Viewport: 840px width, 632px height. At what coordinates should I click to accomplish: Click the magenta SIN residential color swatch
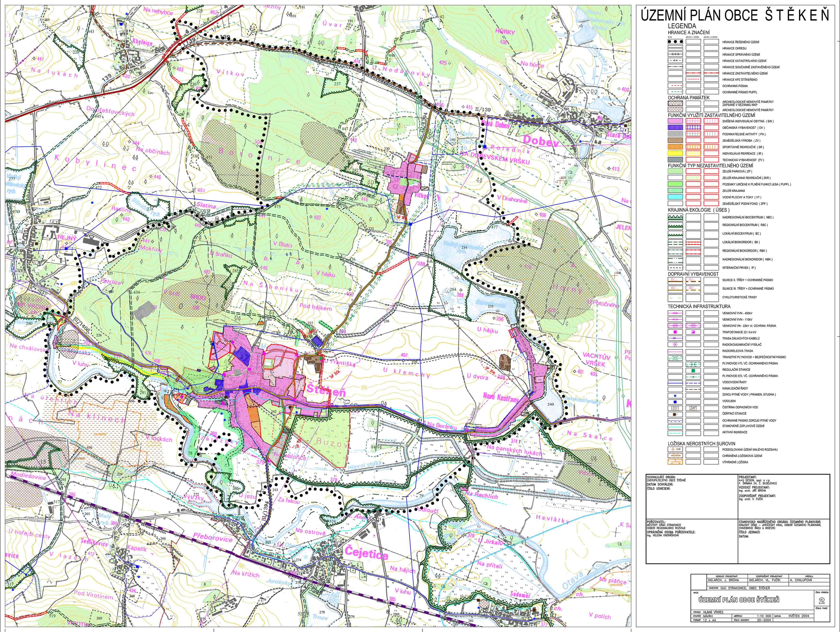point(675,121)
